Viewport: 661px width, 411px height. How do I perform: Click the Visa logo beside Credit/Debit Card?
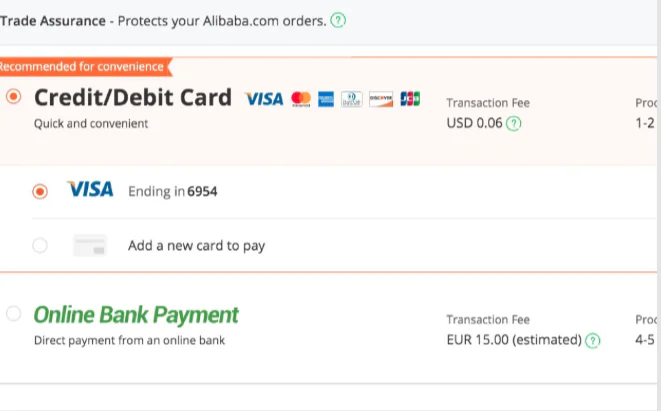point(264,98)
